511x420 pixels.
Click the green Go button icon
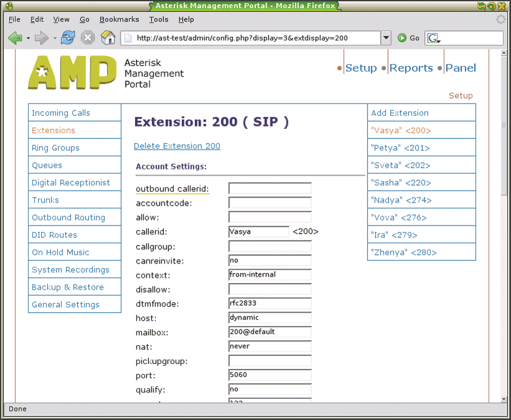pos(402,38)
